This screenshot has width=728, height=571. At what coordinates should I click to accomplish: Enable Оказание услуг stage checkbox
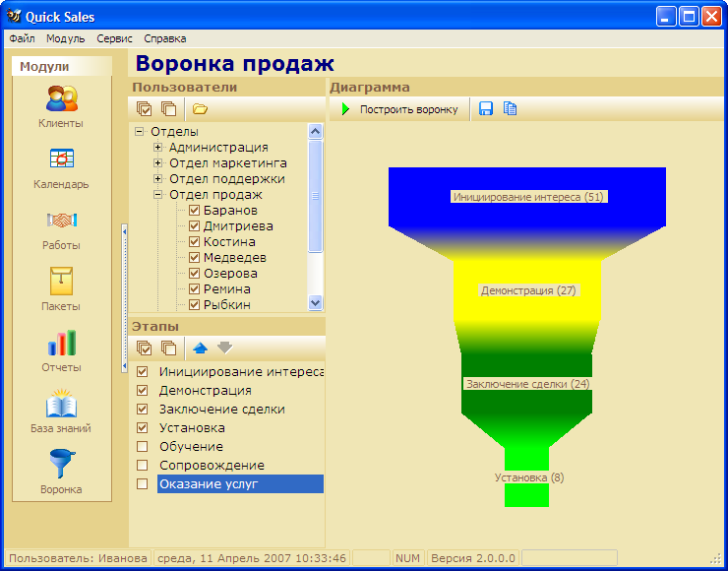pos(142,483)
